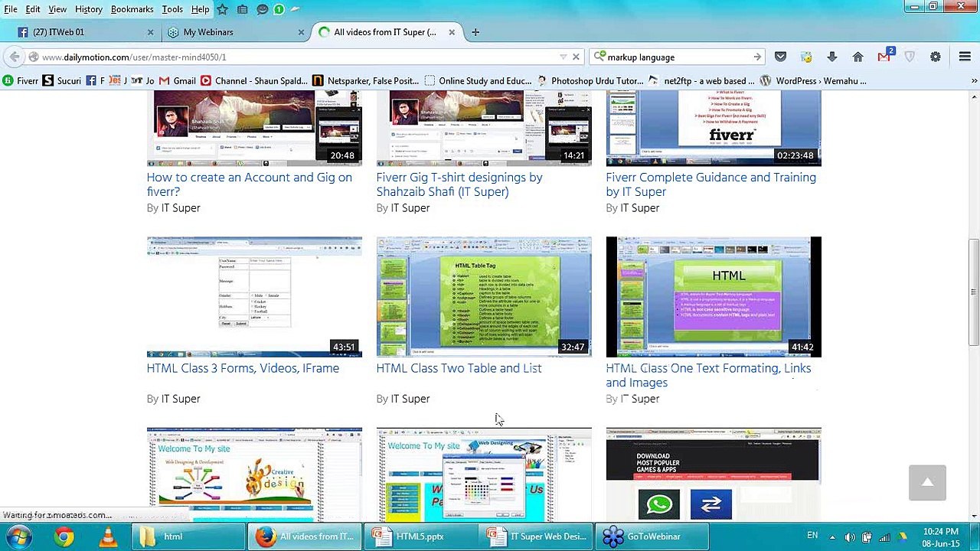Open 'HTML Class Two Table and List' link
Image resolution: width=980 pixels, height=551 pixels.
pos(459,368)
